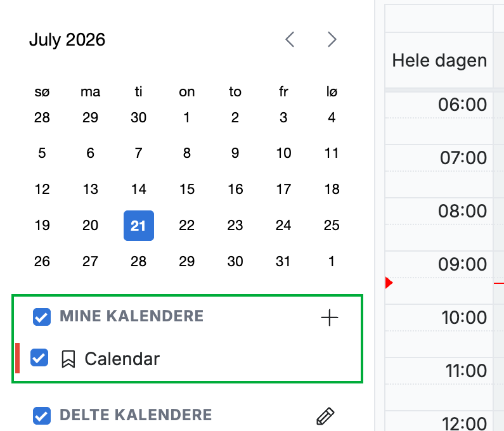Click the red current-time arrow marker
The image size is (504, 431).
[389, 283]
